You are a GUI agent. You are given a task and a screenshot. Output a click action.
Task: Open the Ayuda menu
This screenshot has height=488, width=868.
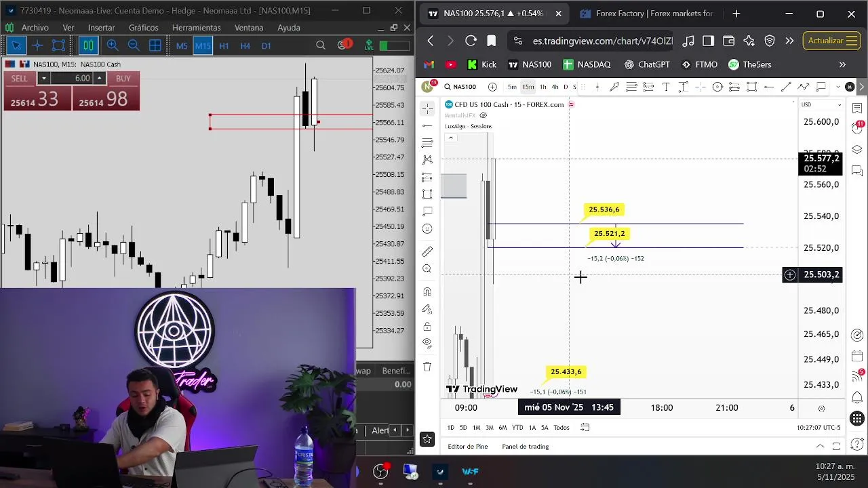click(x=289, y=28)
